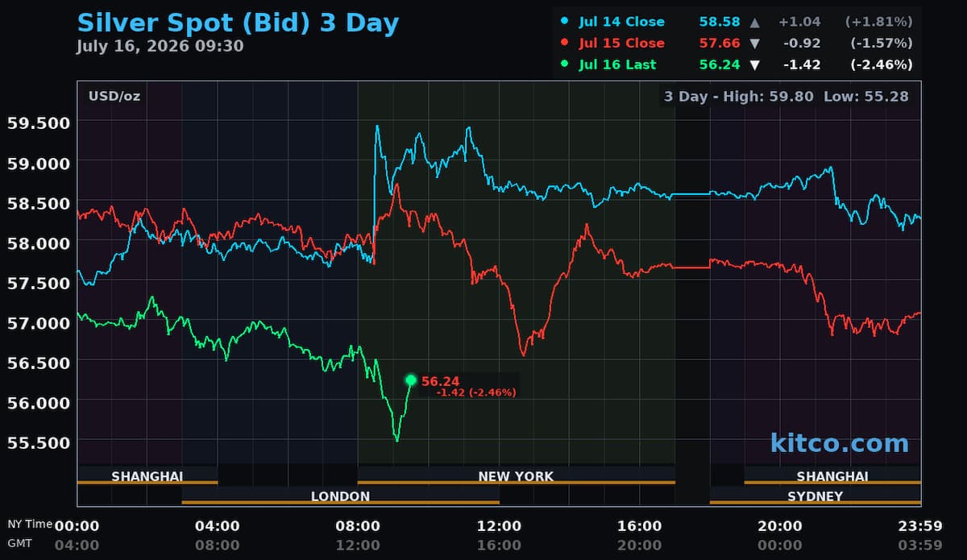Click the blue Jul 14 Close legend dot

click(x=564, y=22)
